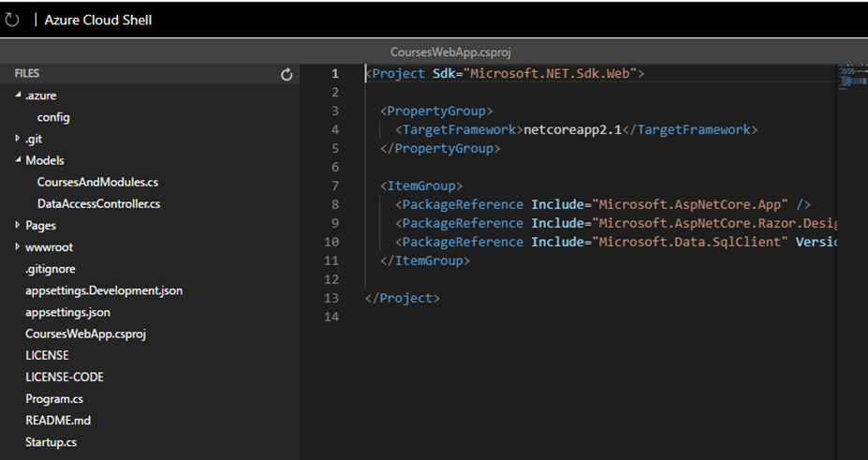Image resolution: width=868 pixels, height=460 pixels.
Task: Click the closing Project tag
Action: [x=403, y=298]
